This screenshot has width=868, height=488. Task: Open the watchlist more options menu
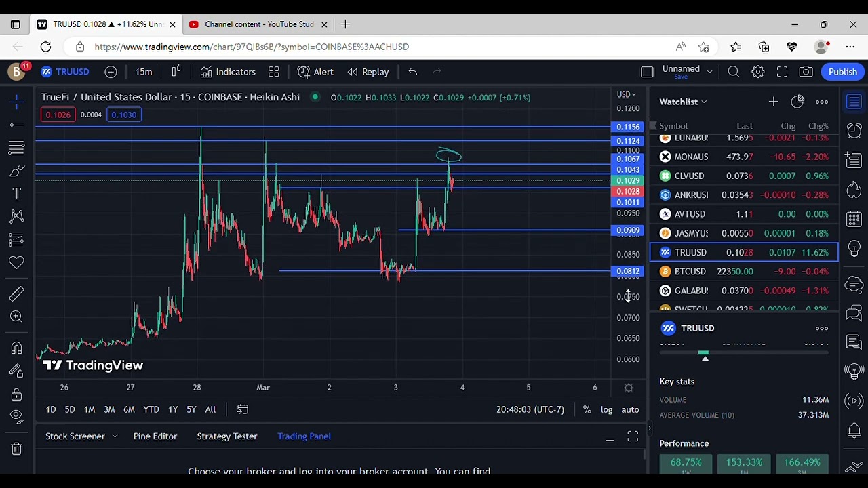(822, 102)
